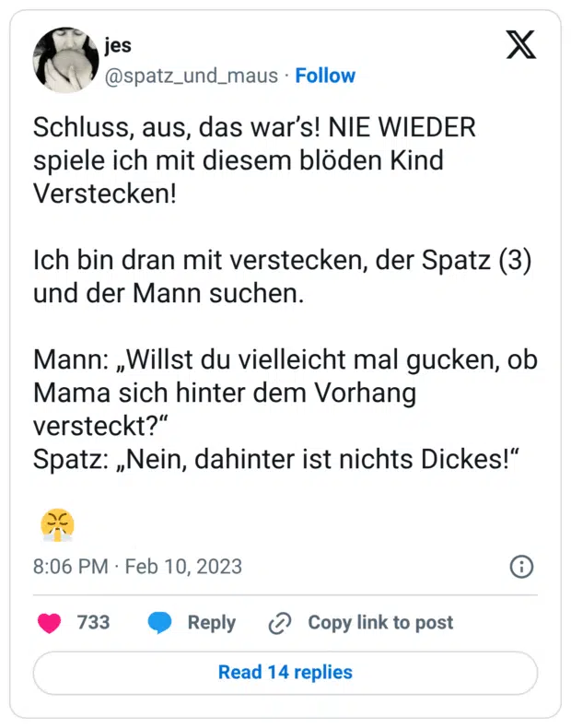Click the chain link copy icon
This screenshot has width=571, height=728.
point(279,624)
